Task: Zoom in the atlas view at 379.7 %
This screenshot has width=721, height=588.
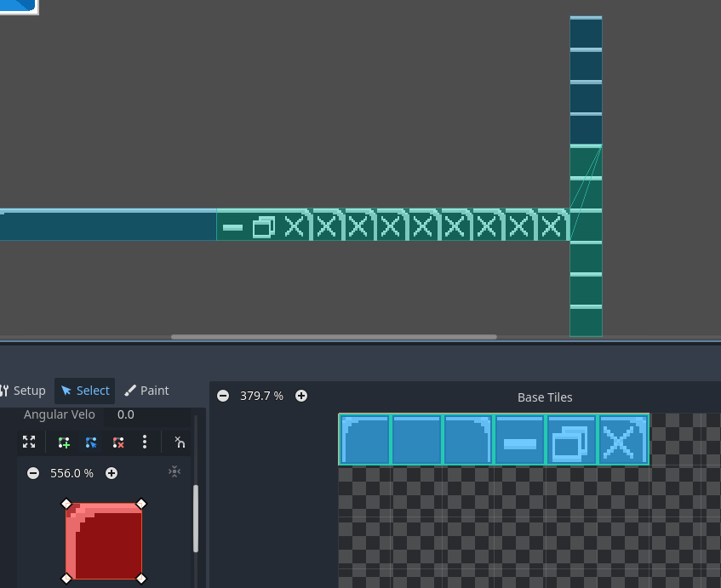Action: coord(301,396)
